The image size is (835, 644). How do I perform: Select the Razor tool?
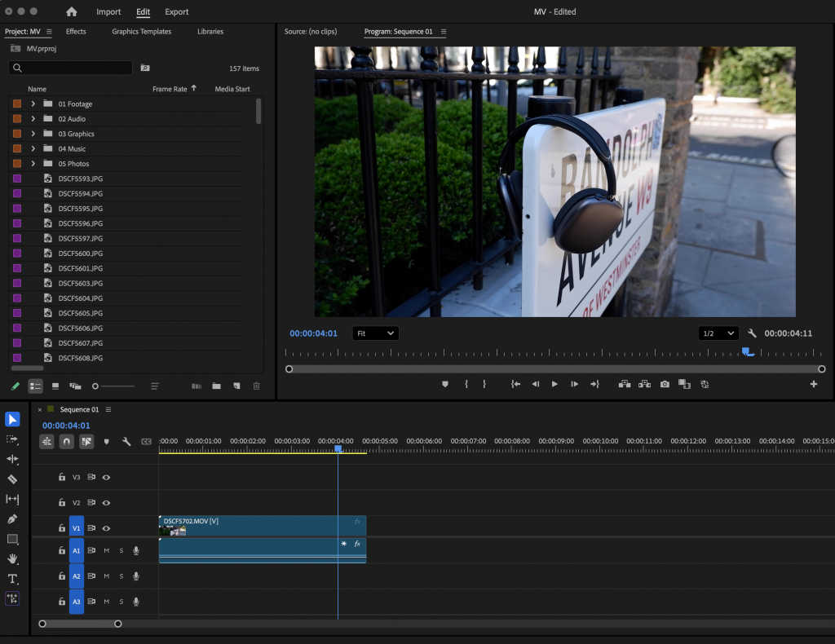12,479
